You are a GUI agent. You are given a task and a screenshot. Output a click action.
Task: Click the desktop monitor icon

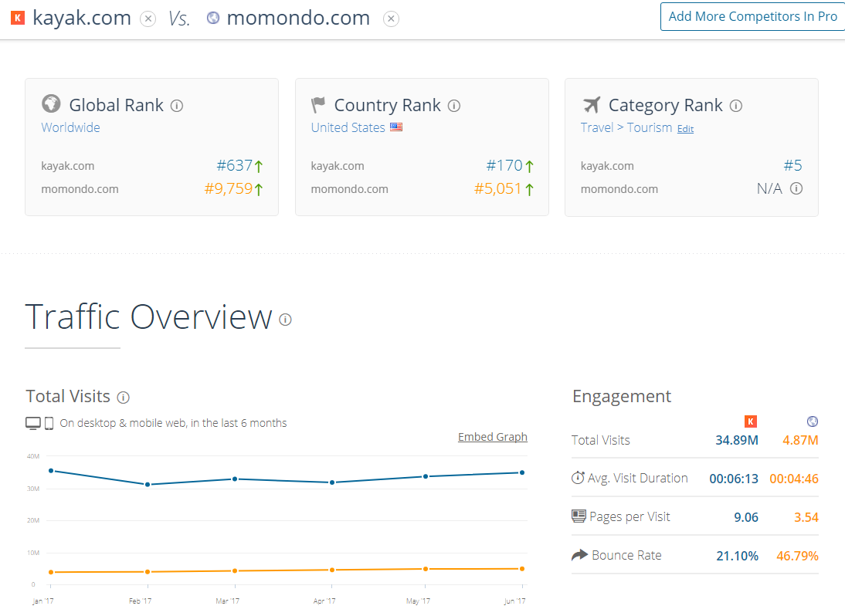(x=33, y=424)
